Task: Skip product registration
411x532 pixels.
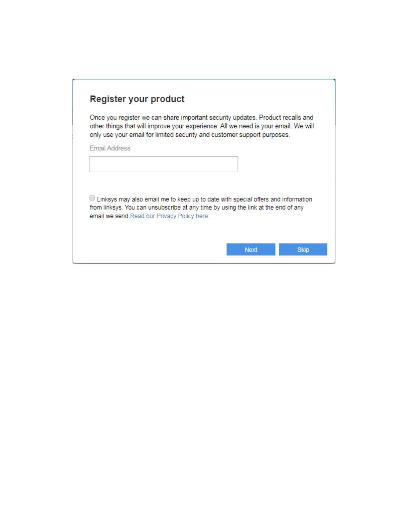Action: [303, 249]
